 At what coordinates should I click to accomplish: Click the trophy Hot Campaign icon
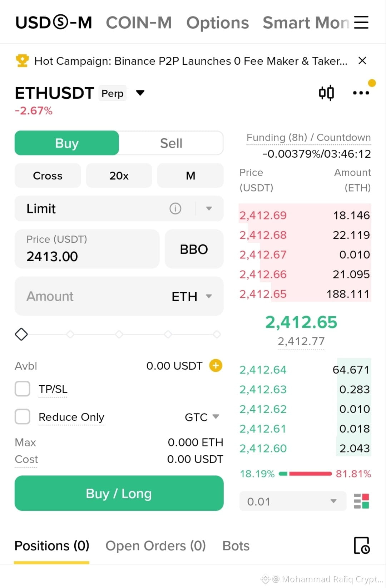tap(22, 61)
